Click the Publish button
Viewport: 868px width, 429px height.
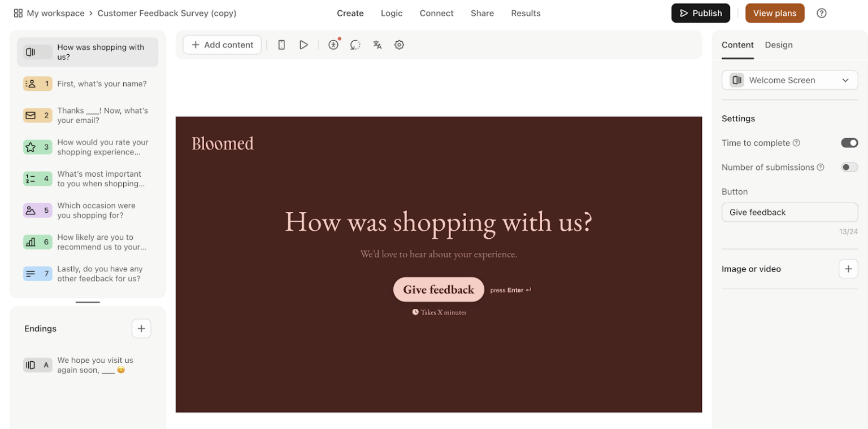click(700, 12)
